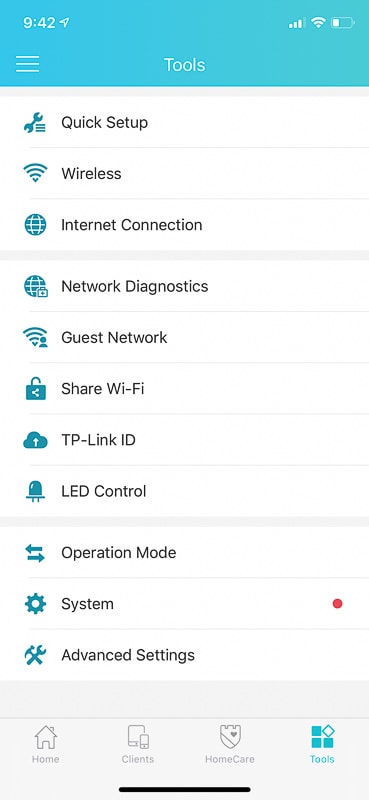The height and width of the screenshot is (800, 369).
Task: Tap the Advanced Settings tools icon
Action: click(x=35, y=655)
